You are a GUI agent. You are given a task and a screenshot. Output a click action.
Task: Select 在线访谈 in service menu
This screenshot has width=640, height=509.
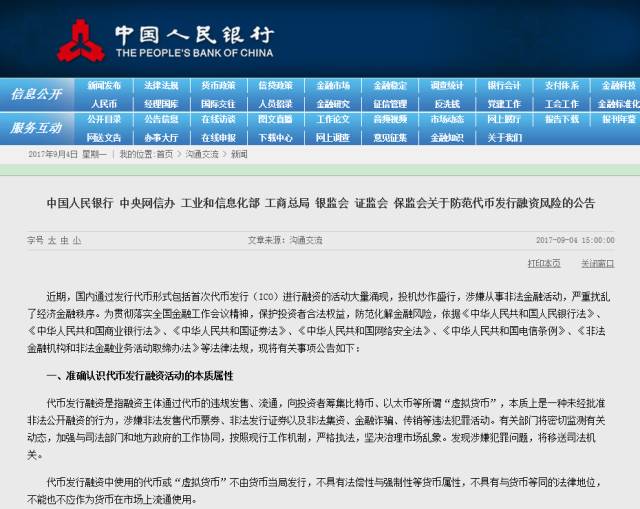click(218, 119)
